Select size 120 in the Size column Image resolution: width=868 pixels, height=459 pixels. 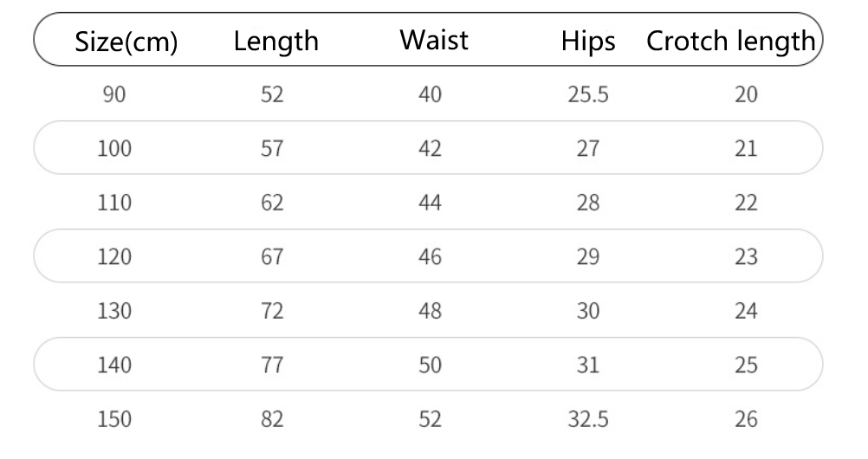pyautogui.click(x=115, y=257)
